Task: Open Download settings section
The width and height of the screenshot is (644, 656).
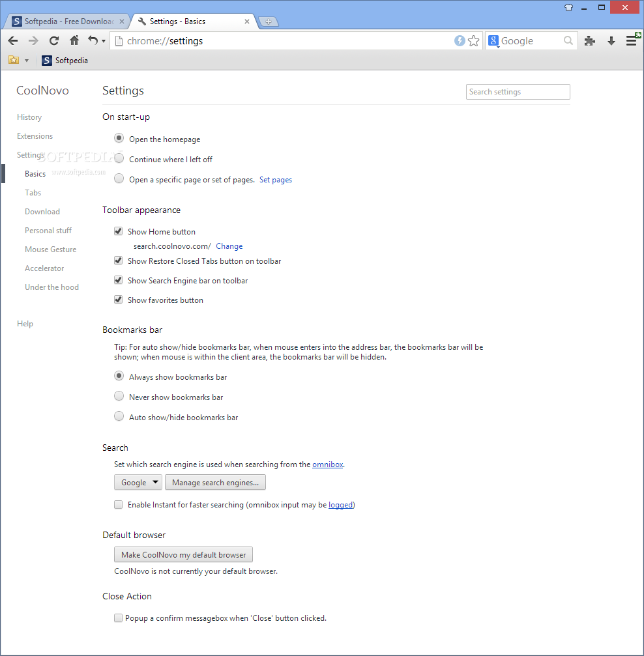Action: coord(42,212)
